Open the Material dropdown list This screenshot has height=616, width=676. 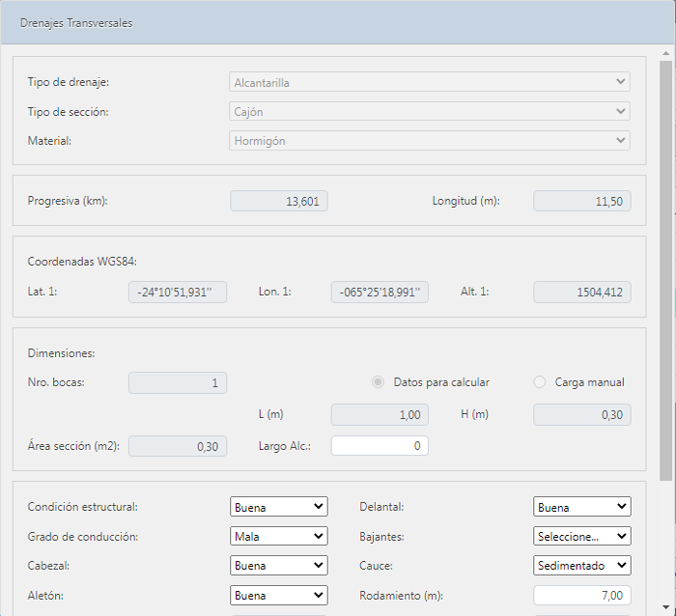tap(430, 141)
